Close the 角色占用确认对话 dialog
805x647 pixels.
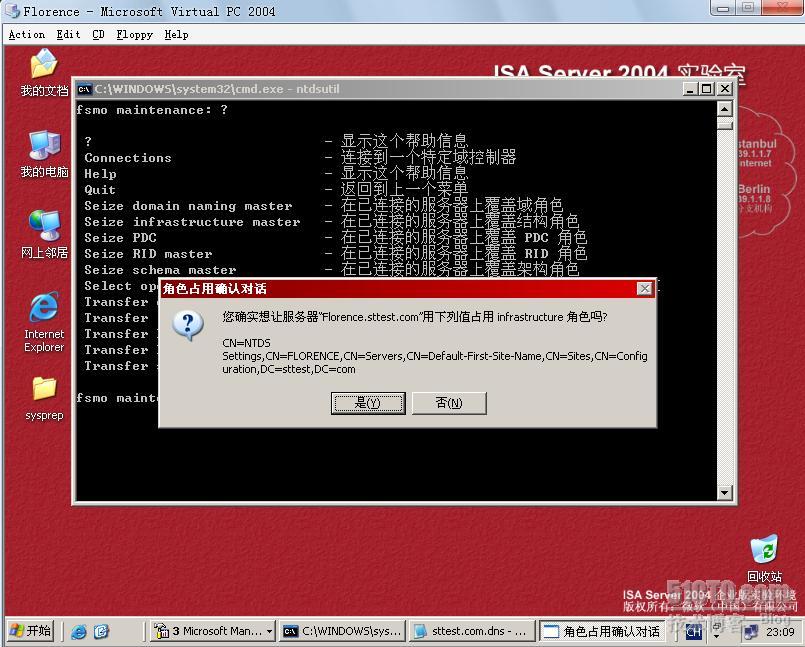click(x=644, y=289)
